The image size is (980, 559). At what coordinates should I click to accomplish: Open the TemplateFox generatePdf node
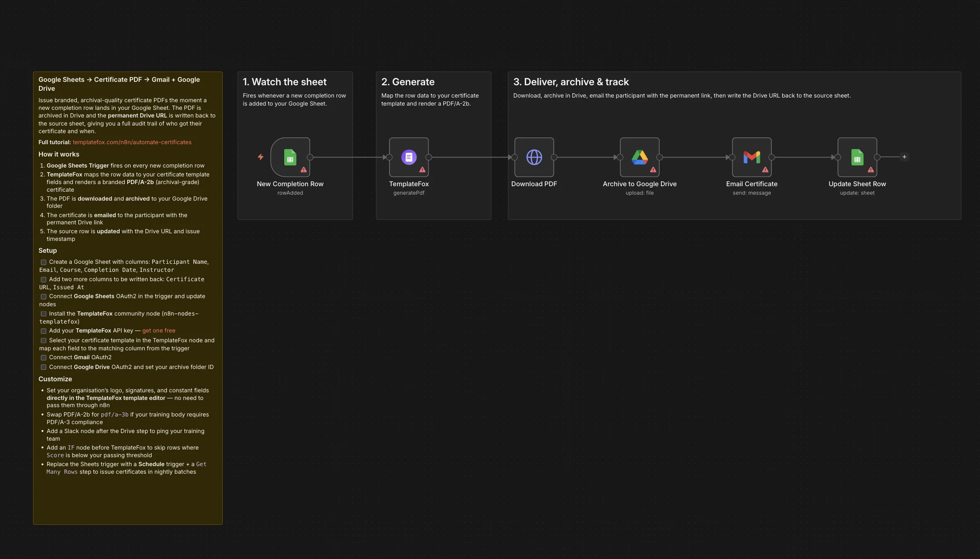click(409, 157)
